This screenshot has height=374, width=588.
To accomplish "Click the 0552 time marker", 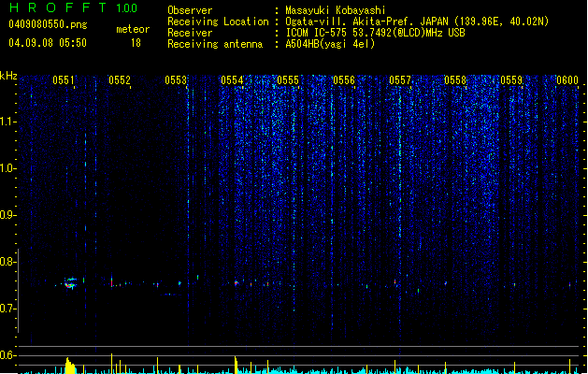I will tap(120, 80).
